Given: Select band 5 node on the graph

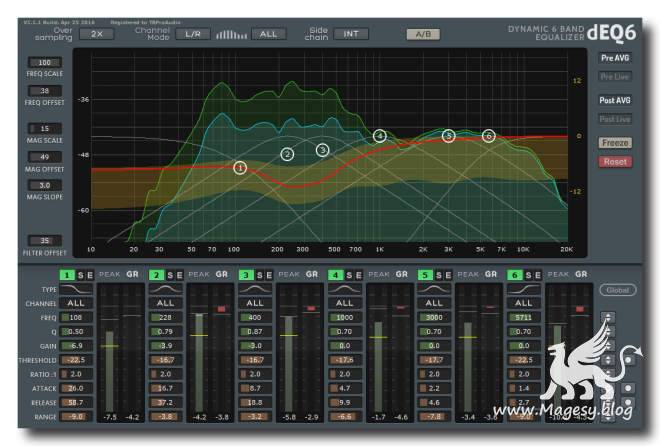Looking at the screenshot, I should click(x=449, y=135).
